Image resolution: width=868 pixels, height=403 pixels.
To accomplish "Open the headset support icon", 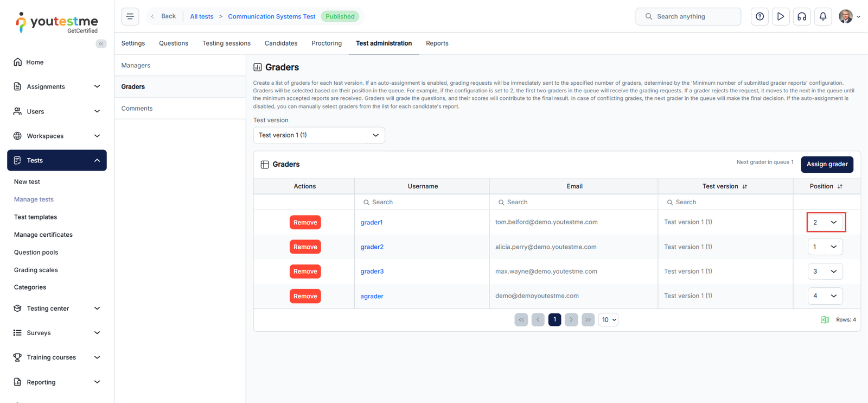I will click(x=801, y=16).
